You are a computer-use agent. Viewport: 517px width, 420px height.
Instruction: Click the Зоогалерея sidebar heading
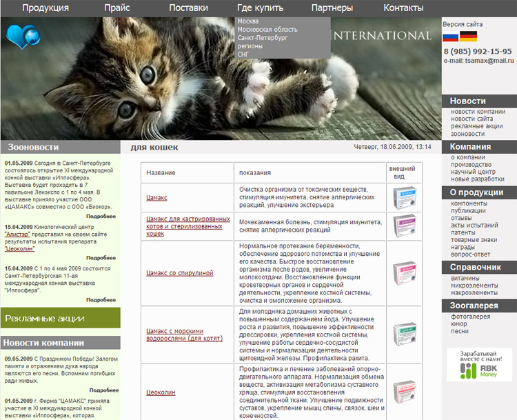[479, 306]
